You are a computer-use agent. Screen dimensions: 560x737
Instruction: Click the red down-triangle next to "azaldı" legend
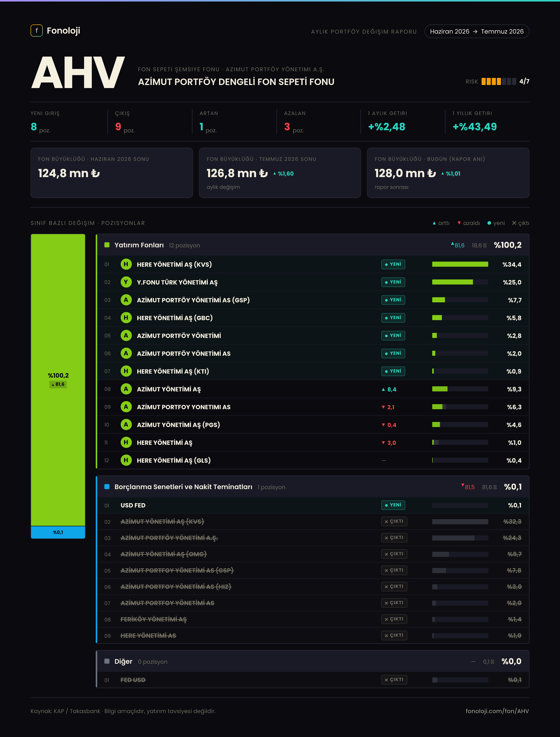[459, 223]
